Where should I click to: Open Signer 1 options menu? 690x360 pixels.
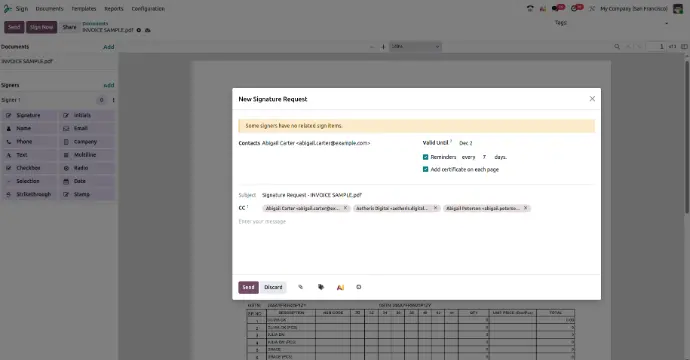point(114,100)
